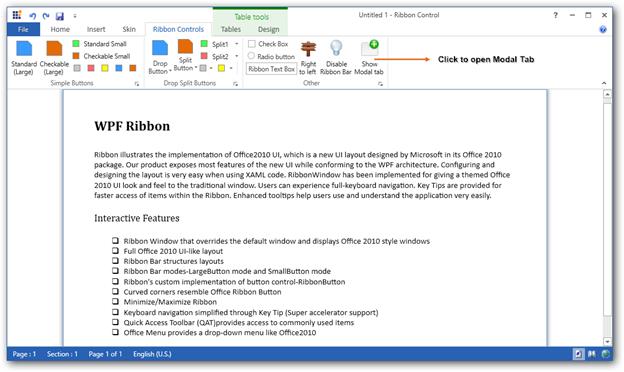The width and height of the screenshot is (624, 372).
Task: Select the Radio button option
Action: [251, 56]
